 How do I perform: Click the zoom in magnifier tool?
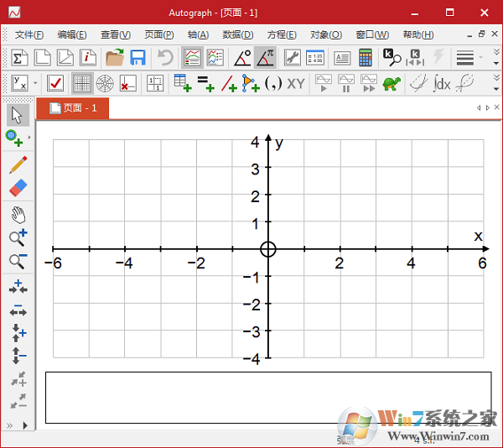18,237
